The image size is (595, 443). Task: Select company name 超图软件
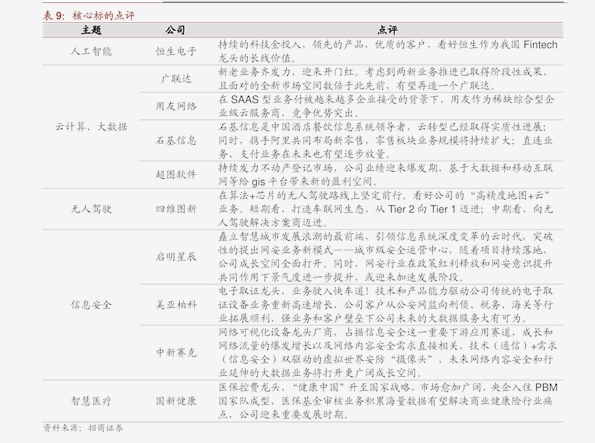(x=176, y=175)
